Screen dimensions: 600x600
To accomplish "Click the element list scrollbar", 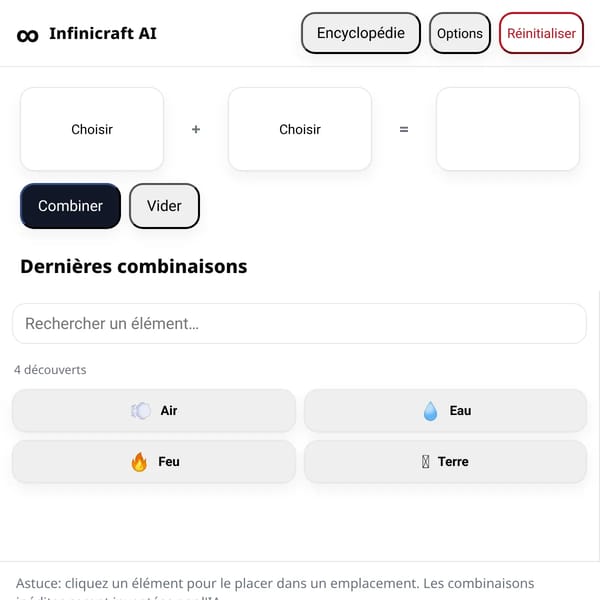I will click(x=598, y=425).
